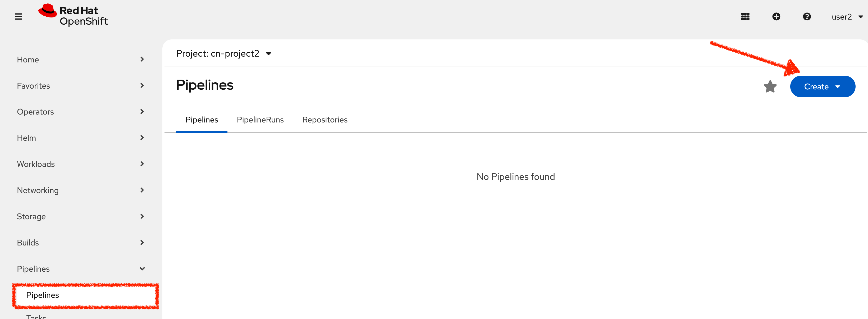Switch to the PipelineRuns tab
868x319 pixels.
tap(260, 120)
